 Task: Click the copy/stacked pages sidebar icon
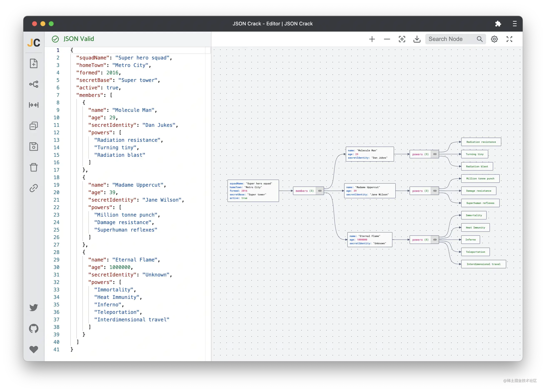coord(34,126)
